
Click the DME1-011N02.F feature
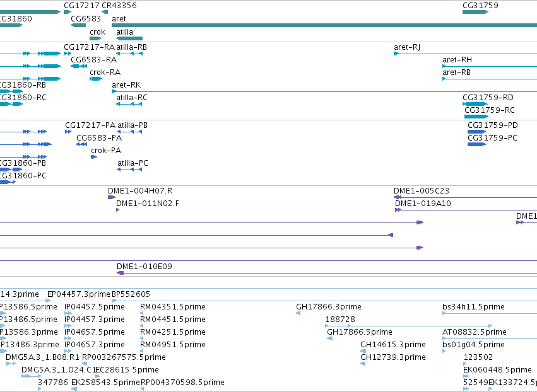(148, 204)
